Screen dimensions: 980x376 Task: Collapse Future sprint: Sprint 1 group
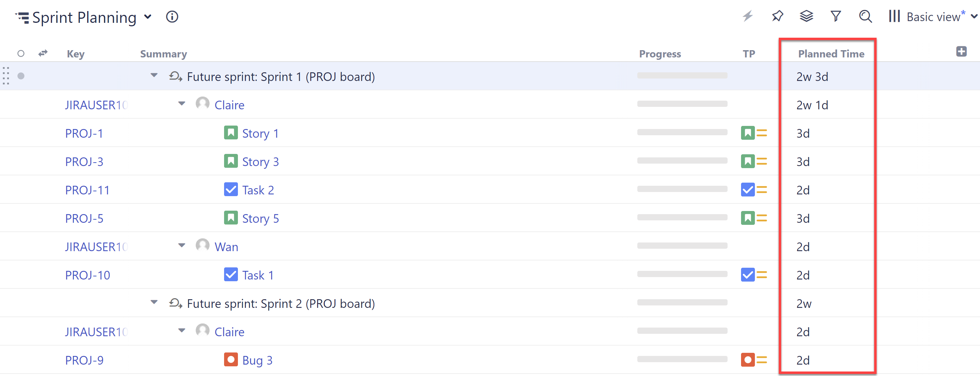[154, 75]
